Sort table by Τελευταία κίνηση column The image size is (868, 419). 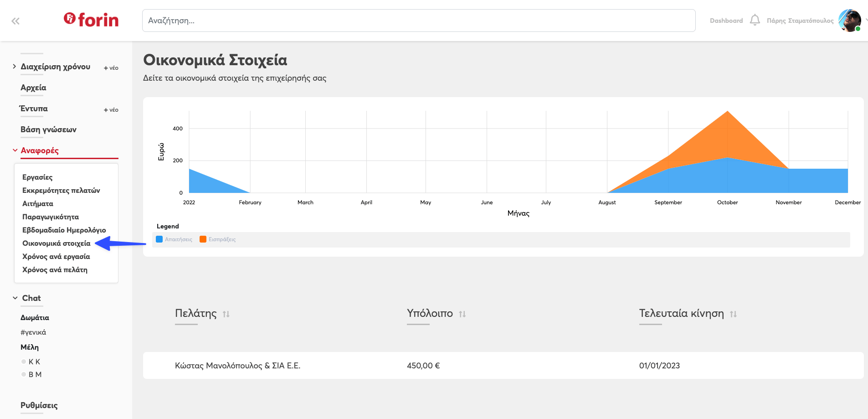point(733,314)
